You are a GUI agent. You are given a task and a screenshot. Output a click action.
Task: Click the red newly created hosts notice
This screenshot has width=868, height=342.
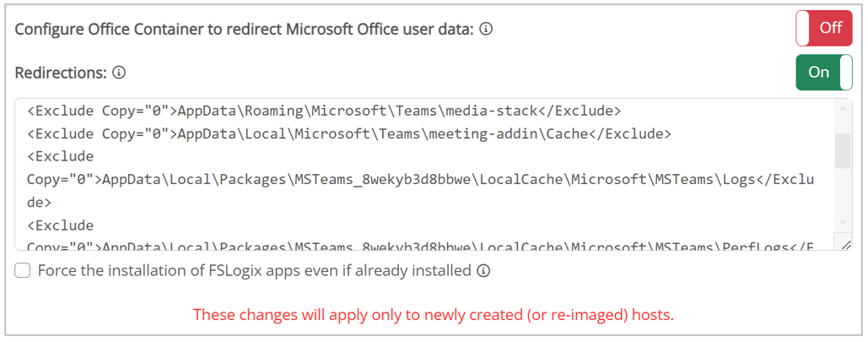pyautogui.click(x=434, y=315)
